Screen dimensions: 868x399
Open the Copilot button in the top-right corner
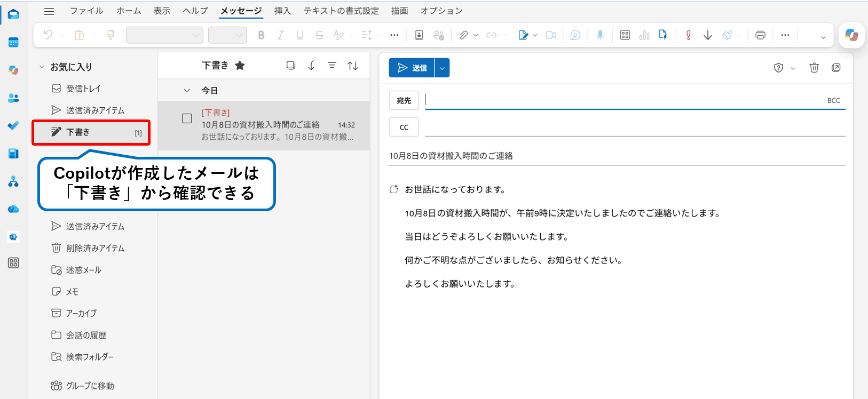click(851, 35)
